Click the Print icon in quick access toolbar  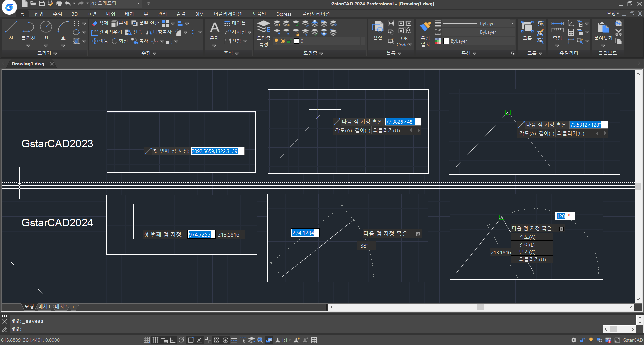tap(59, 3)
